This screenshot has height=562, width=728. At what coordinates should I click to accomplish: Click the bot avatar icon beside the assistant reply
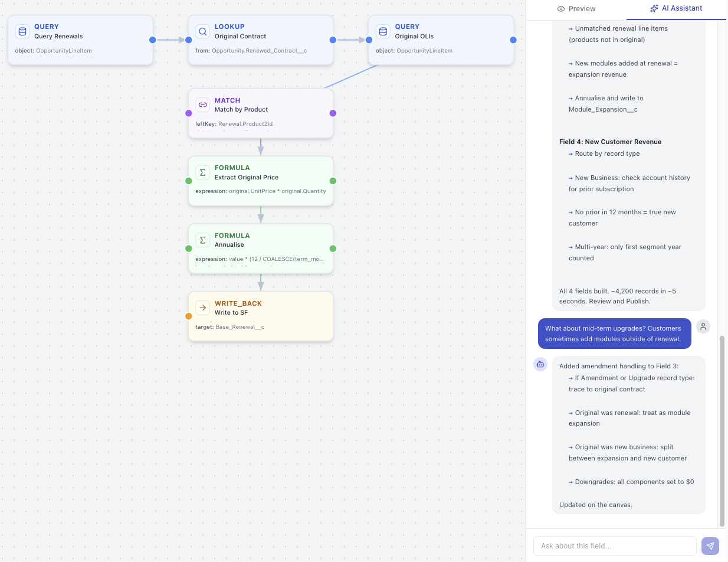[x=540, y=364]
